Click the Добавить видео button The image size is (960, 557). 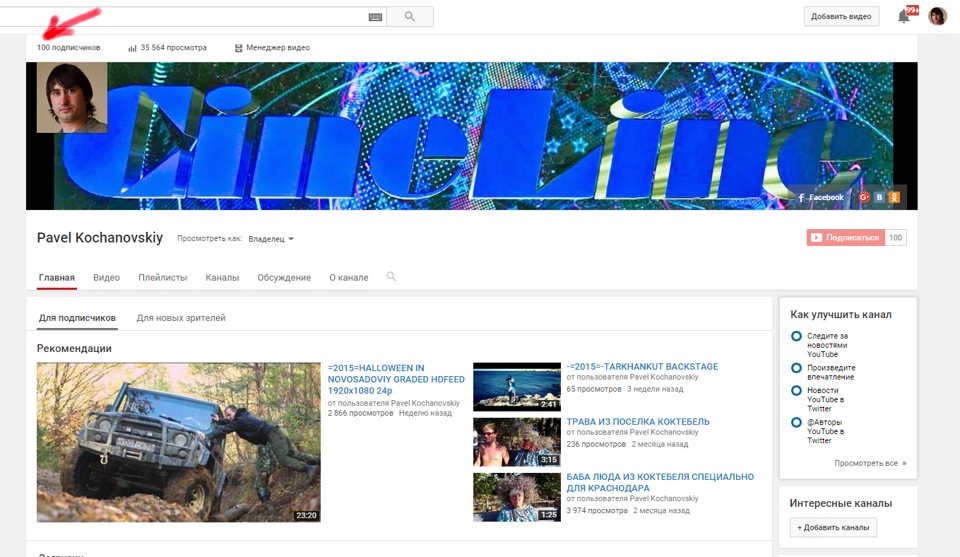click(841, 17)
